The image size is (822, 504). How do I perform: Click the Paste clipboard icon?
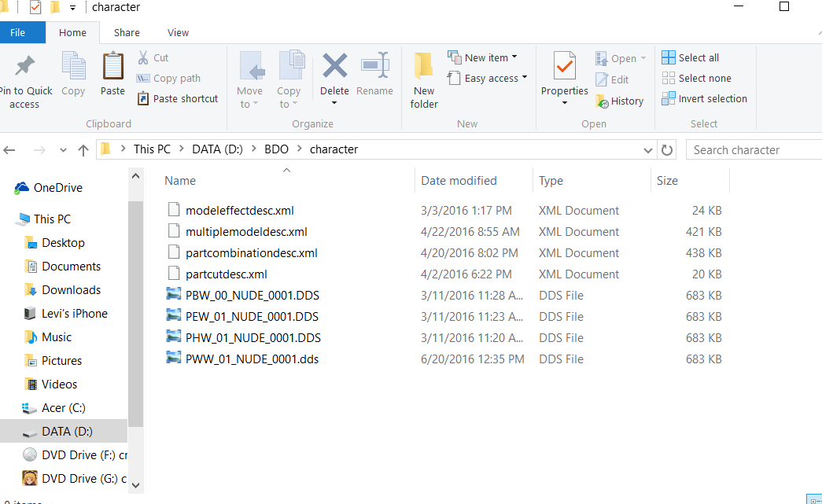[x=113, y=68]
